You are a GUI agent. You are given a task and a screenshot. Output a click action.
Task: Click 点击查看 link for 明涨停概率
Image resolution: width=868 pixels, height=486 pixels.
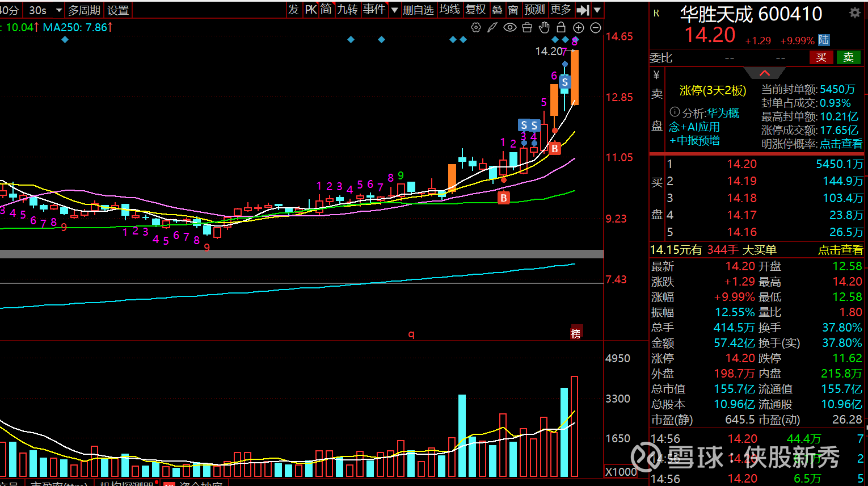841,144
